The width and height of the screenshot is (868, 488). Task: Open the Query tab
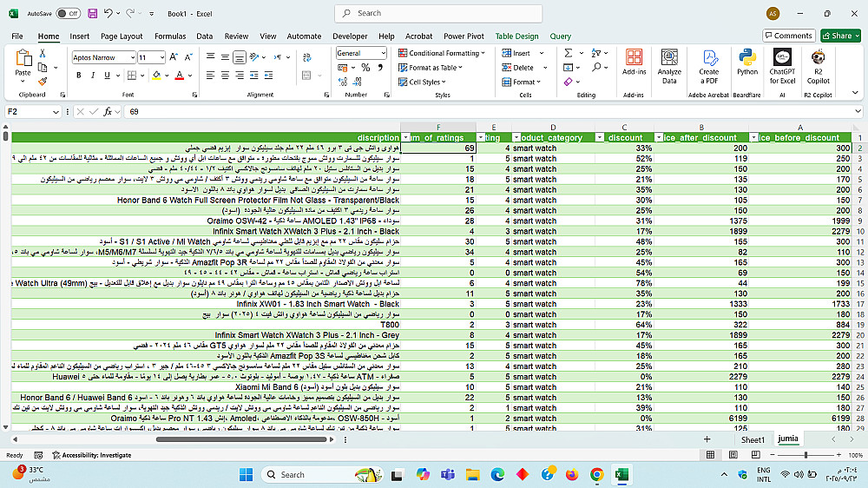(x=560, y=36)
